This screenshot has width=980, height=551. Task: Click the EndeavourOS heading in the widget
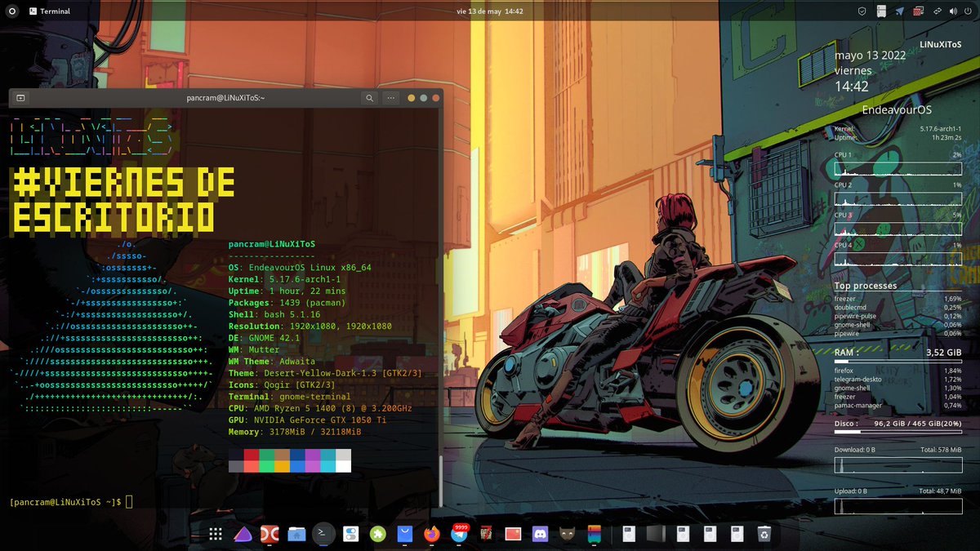(x=897, y=109)
